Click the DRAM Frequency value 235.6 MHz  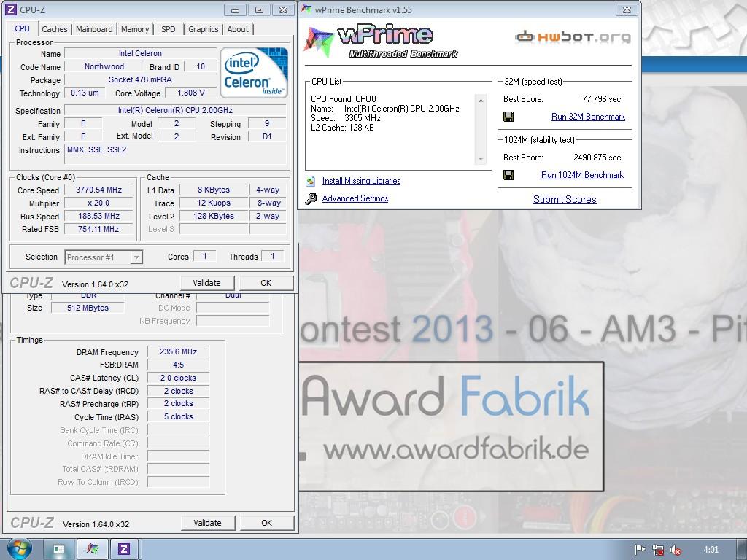[178, 351]
